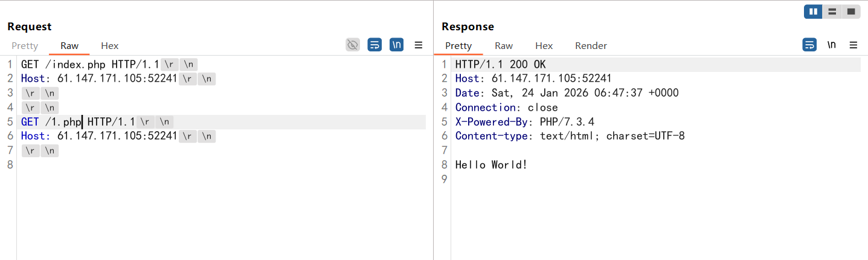Image resolution: width=868 pixels, height=260 pixels.
Task: Switch Response view to the Raw tab
Action: click(x=504, y=46)
